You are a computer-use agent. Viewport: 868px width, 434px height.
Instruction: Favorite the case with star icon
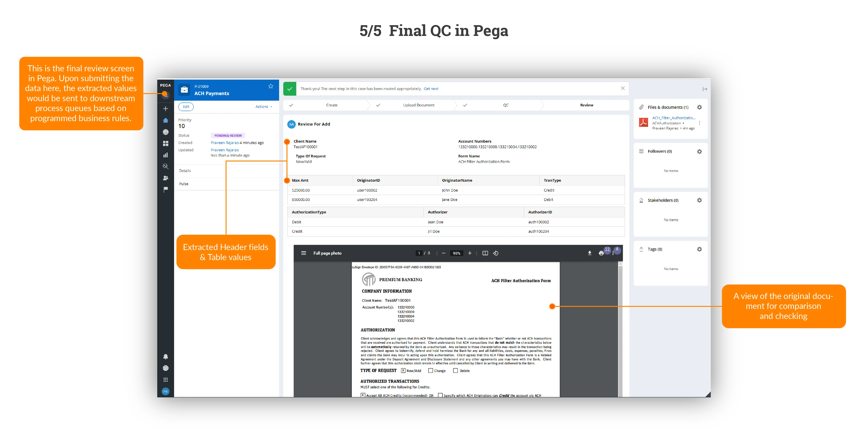(x=271, y=86)
